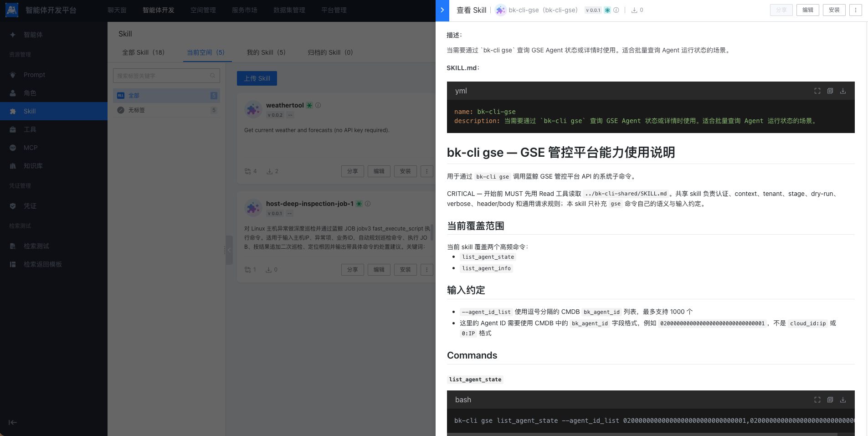Switch to the 全部 Skill (18) tab
Screen dimensions: 868x436
(143, 52)
